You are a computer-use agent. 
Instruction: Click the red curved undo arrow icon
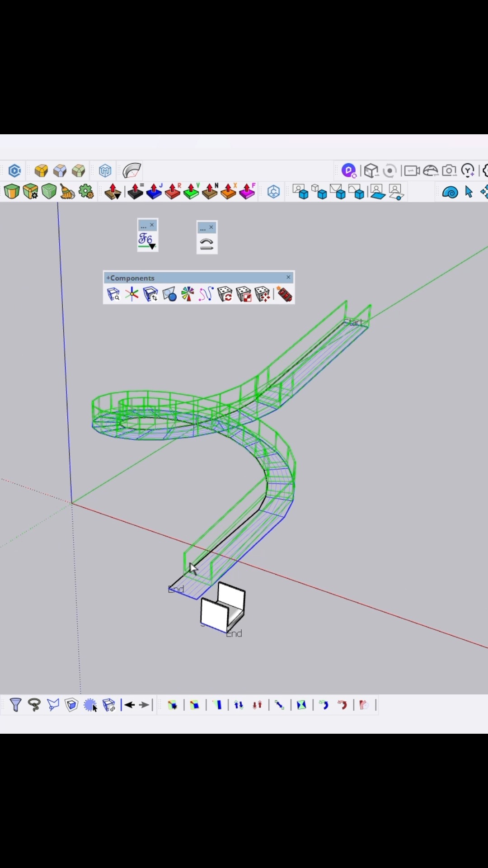click(x=342, y=705)
